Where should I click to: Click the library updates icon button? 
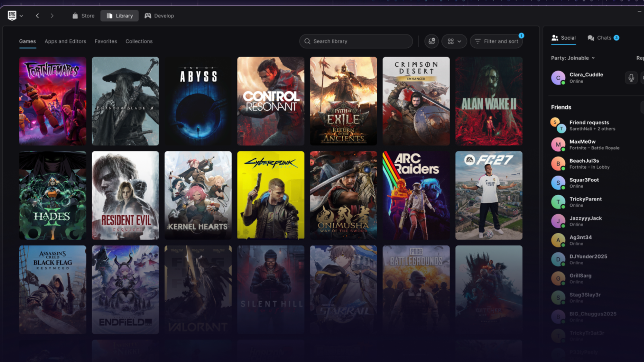pos(432,41)
